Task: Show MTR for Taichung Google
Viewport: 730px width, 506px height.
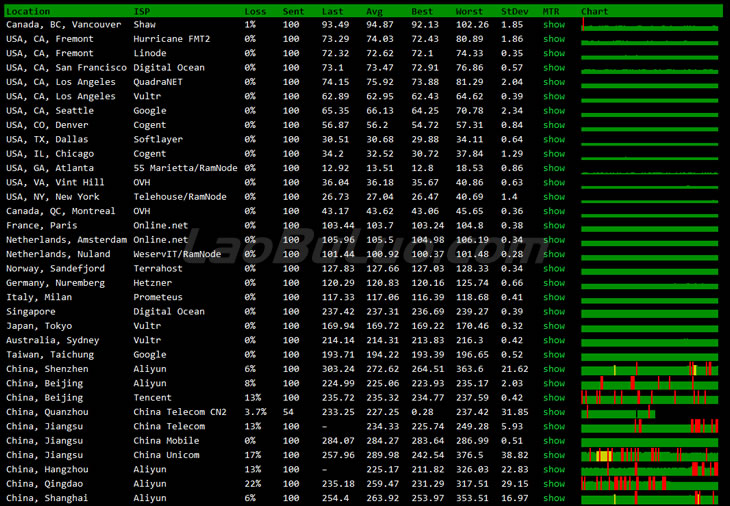Action: (x=554, y=355)
